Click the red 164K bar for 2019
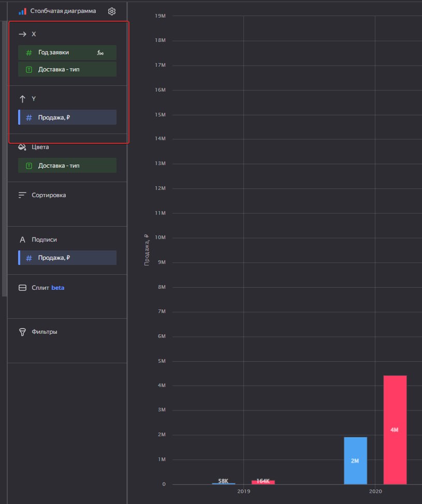 click(263, 482)
